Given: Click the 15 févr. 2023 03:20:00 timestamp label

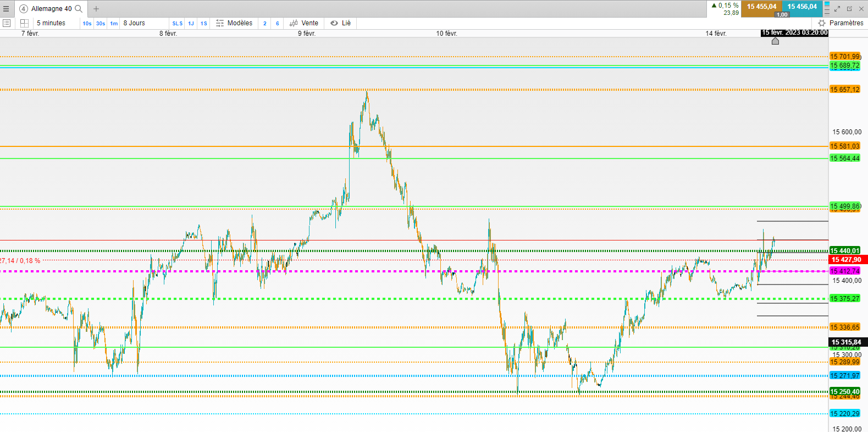Looking at the screenshot, I should (x=794, y=33).
